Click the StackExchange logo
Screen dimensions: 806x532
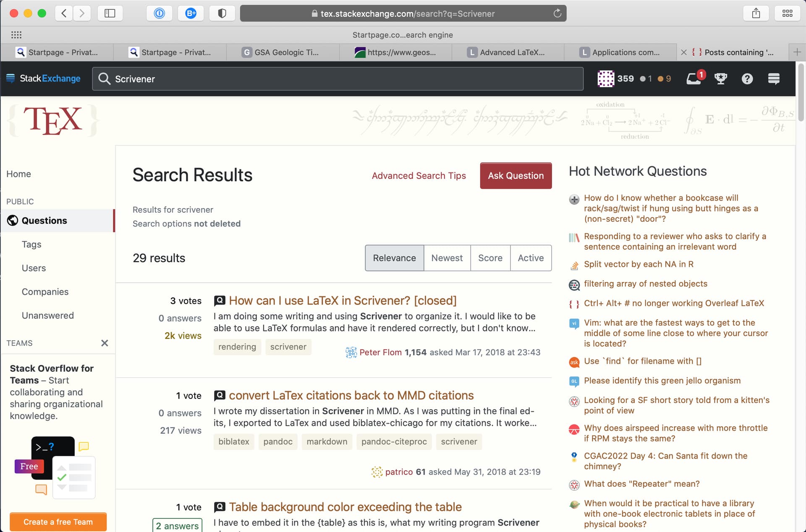pos(44,78)
